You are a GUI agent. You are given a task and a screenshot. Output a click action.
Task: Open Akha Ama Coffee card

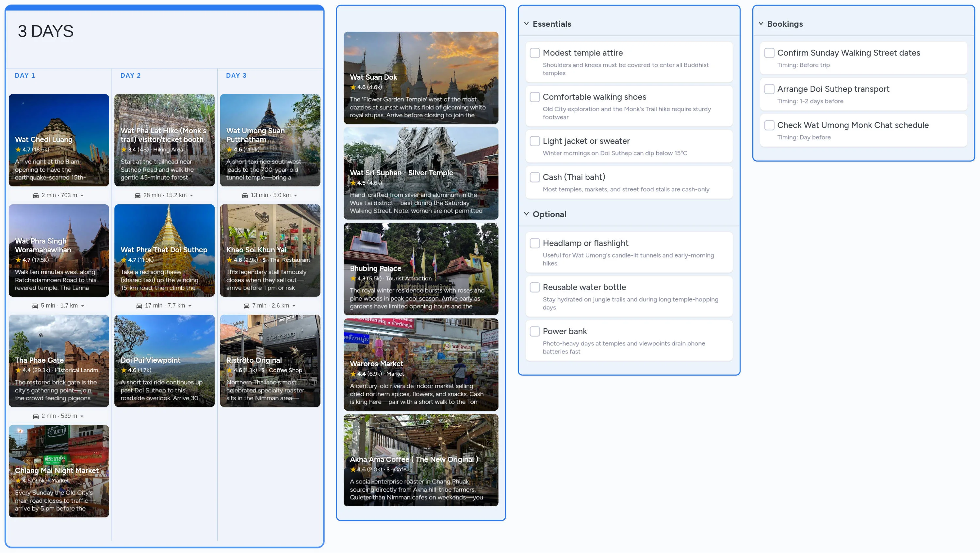point(421,460)
